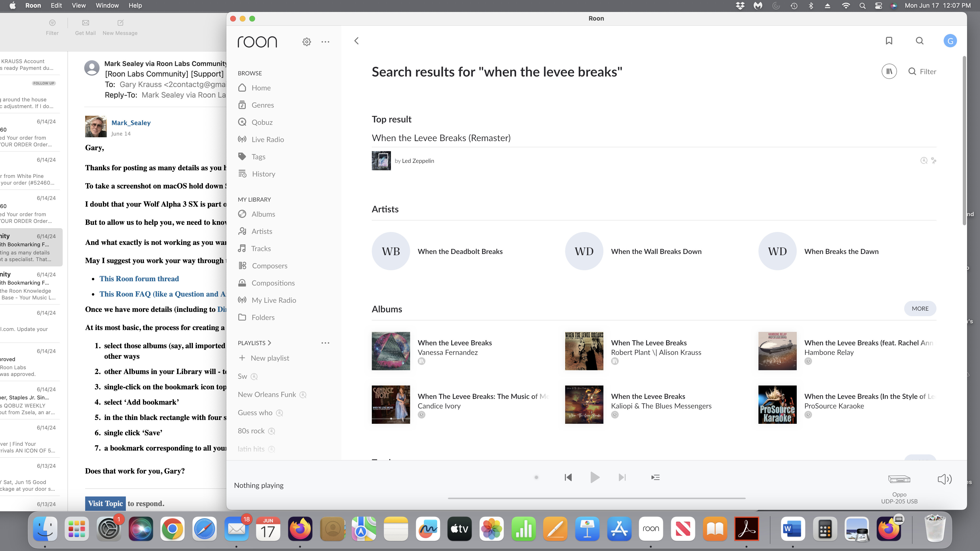Open top result When the Levee Breaks (Remaster)

click(441, 138)
